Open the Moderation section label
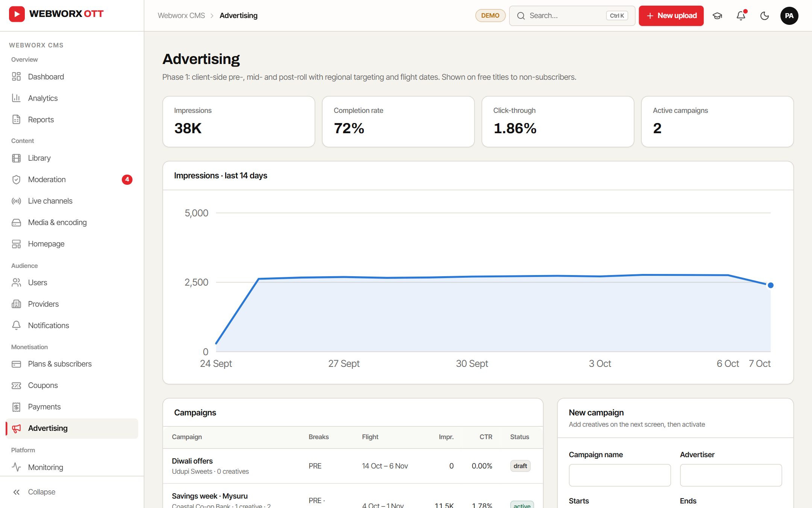Viewport: 812px width, 508px height. click(47, 179)
